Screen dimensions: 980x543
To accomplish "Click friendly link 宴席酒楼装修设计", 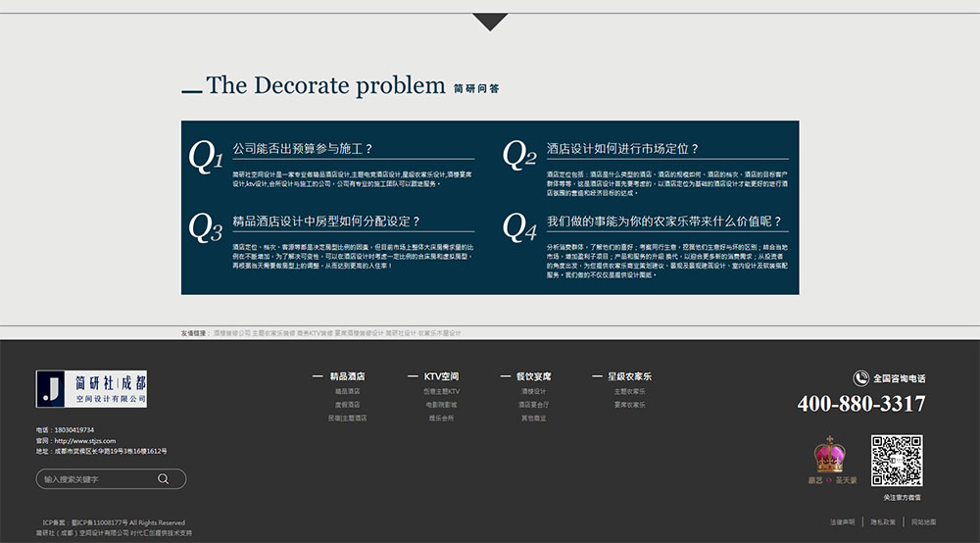I will (x=359, y=333).
